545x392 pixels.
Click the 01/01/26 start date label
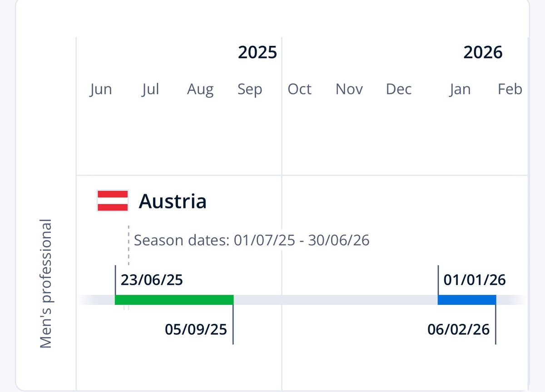[x=475, y=279]
